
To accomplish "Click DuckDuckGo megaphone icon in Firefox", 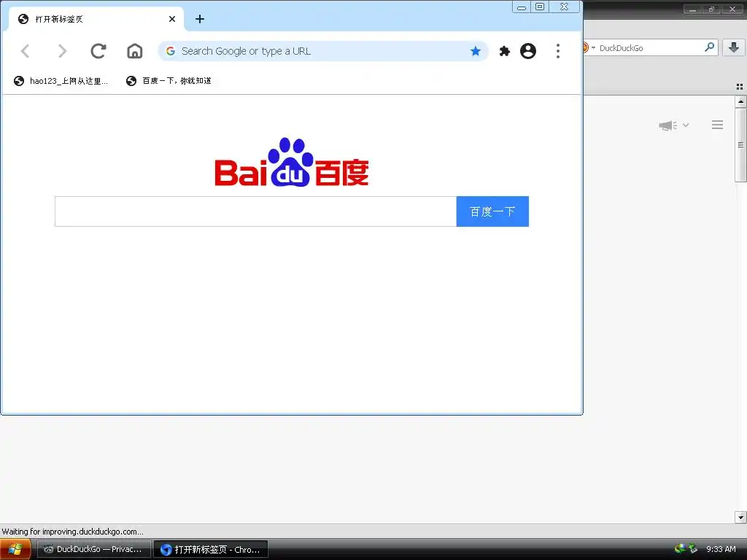I will point(668,125).
